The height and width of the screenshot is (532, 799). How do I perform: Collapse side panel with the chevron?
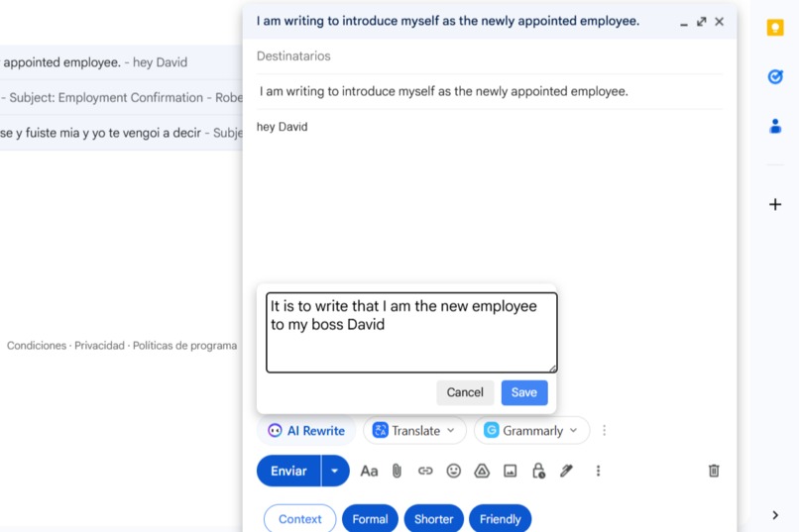coord(775,515)
